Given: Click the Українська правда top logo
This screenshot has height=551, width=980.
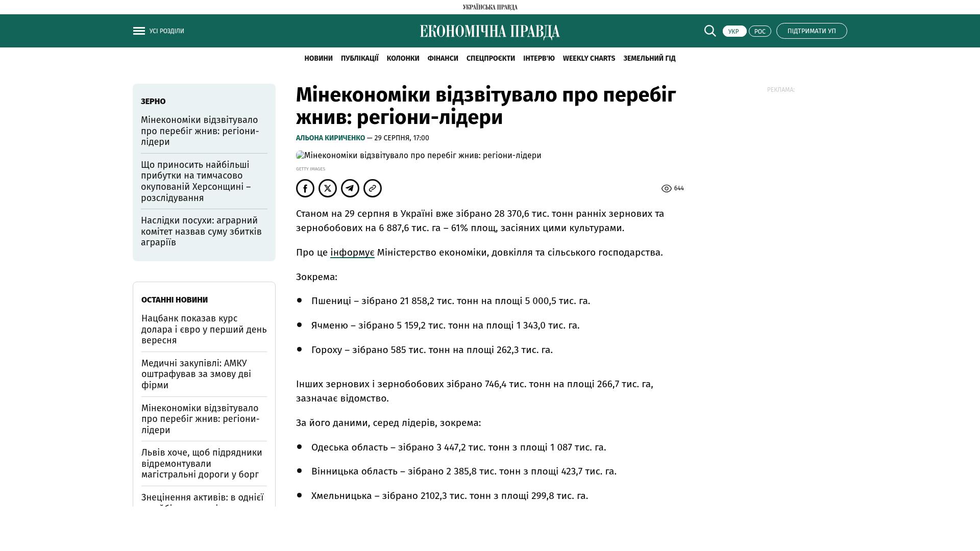Looking at the screenshot, I should [x=489, y=7].
